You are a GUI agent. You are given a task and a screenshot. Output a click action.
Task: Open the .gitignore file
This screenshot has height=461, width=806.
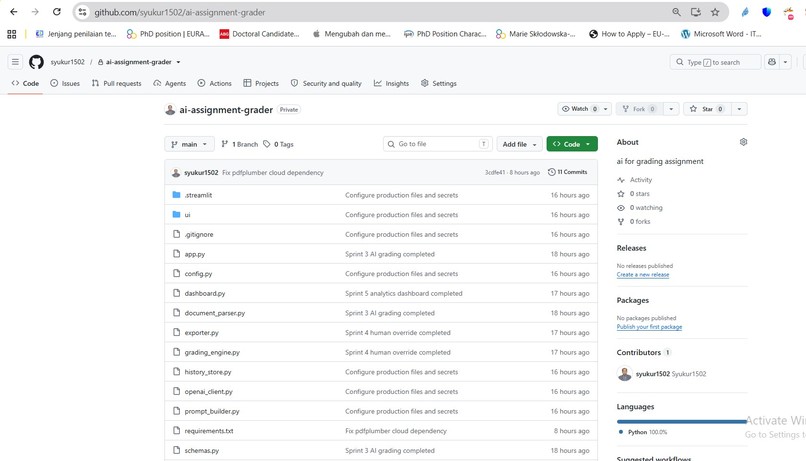198,234
